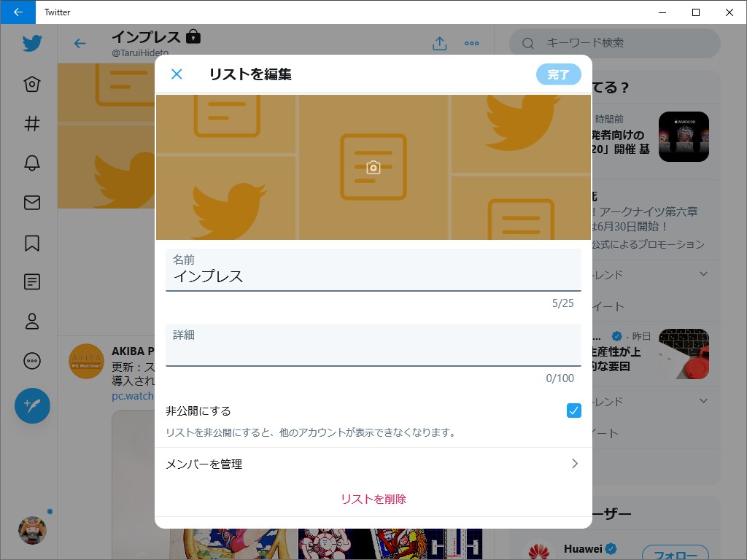Click the compose Tweet feather button
747x560 pixels.
click(x=31, y=406)
